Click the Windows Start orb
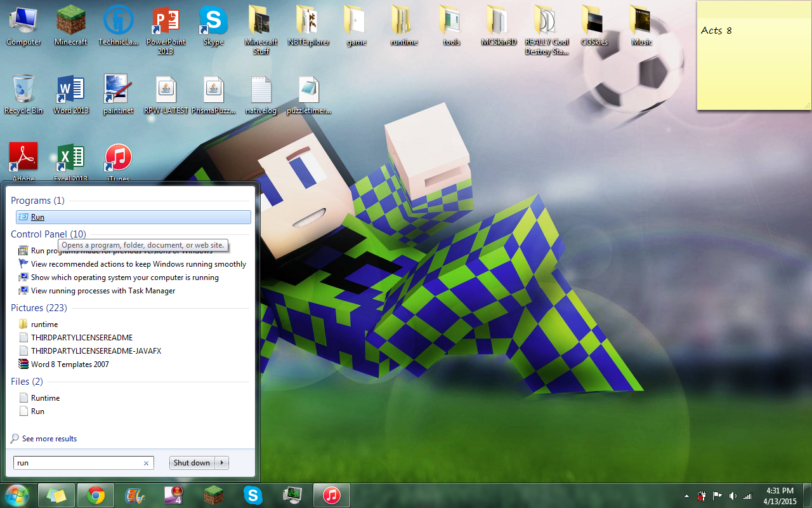The image size is (812, 508). click(x=17, y=495)
